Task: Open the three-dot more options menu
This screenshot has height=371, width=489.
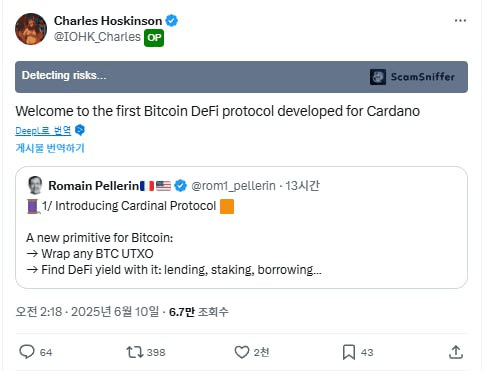Action: point(460,21)
